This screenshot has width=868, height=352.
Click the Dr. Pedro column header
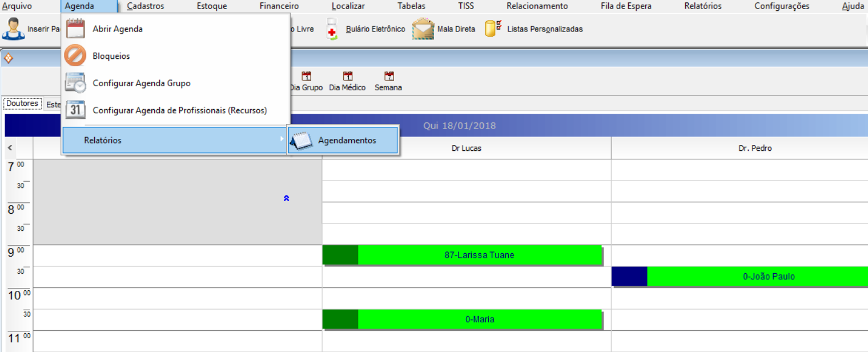tap(754, 148)
